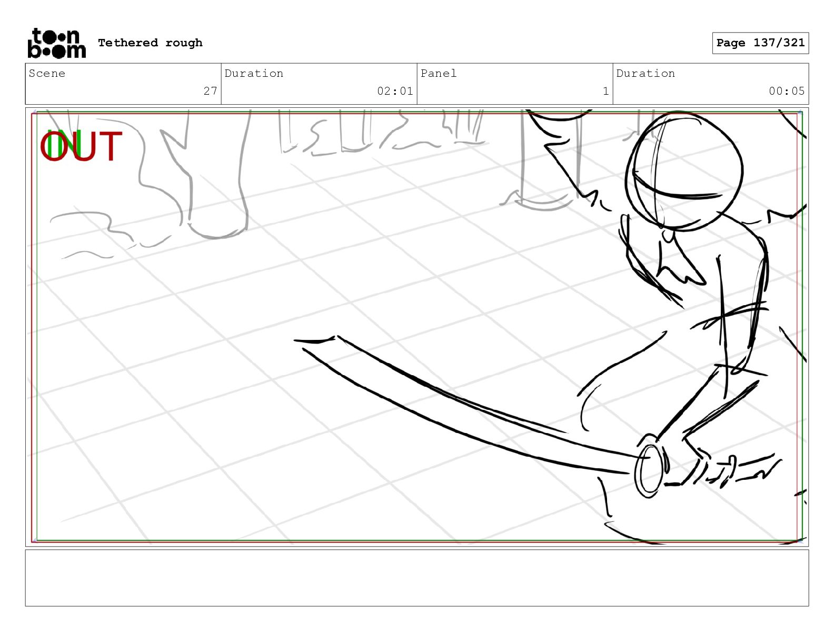Click the red 'OUT' camera marker
Image resolution: width=834 pixels, height=644 pixels.
click(x=81, y=147)
